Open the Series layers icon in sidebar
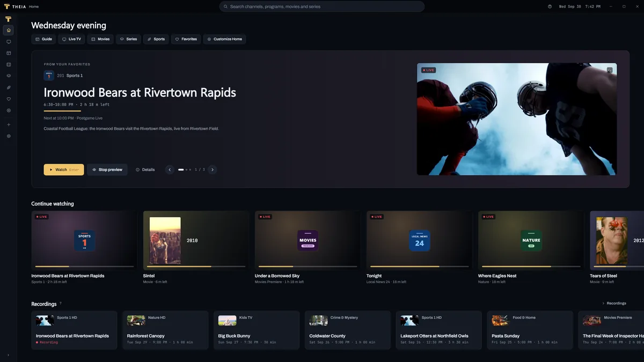 [9, 76]
